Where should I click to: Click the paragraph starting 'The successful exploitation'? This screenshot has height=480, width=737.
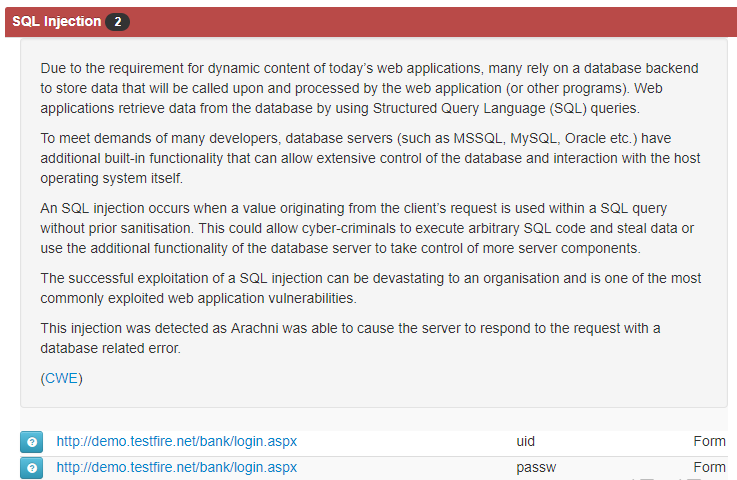coord(370,288)
